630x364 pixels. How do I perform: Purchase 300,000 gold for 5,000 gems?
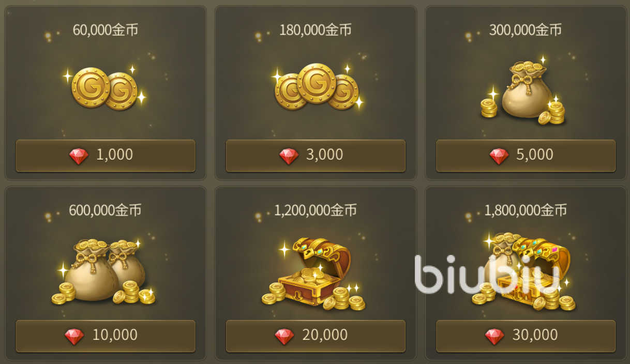coord(526,156)
